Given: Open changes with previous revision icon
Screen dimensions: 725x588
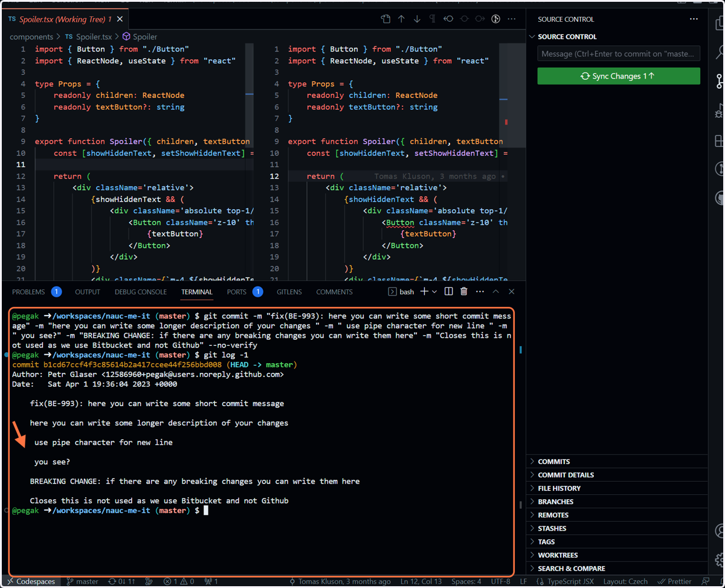Looking at the screenshot, I should coord(448,19).
